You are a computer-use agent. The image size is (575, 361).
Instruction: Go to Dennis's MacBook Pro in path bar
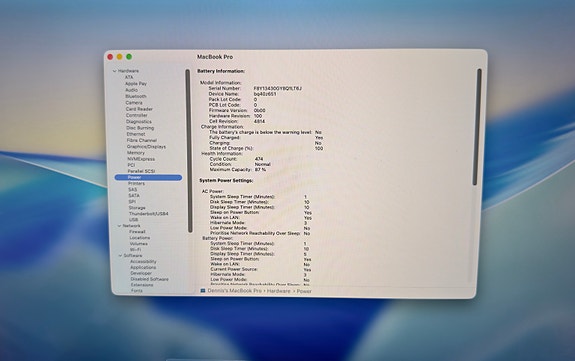(235, 291)
